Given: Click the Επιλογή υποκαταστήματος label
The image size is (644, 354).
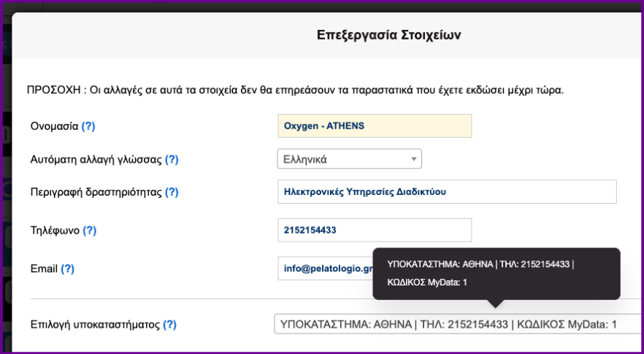Looking at the screenshot, I should tap(95, 325).
